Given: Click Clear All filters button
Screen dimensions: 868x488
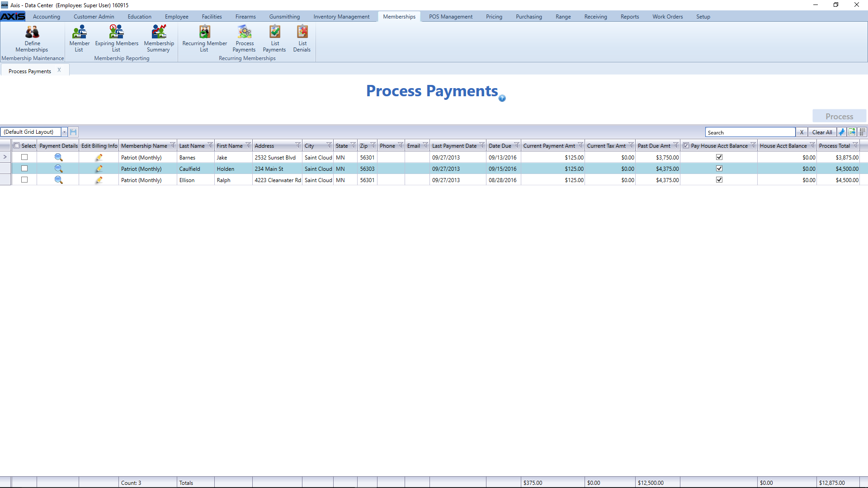Looking at the screenshot, I should coord(822,132).
